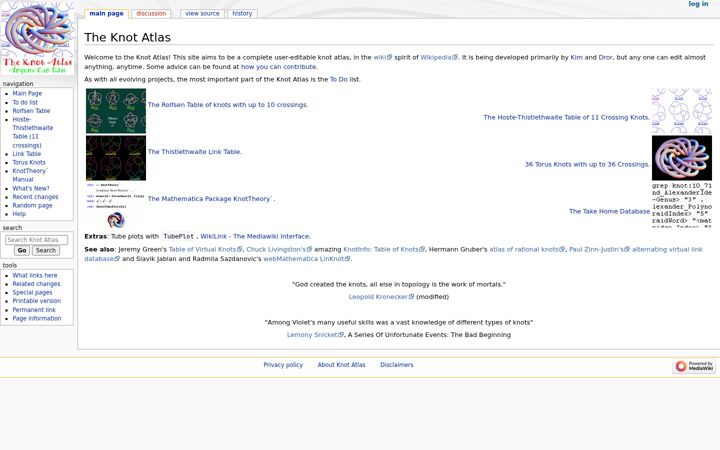Image resolution: width=720 pixels, height=450 pixels.
Task: Open the WikiLink - The Mediawiki Interface link
Action: [255, 236]
